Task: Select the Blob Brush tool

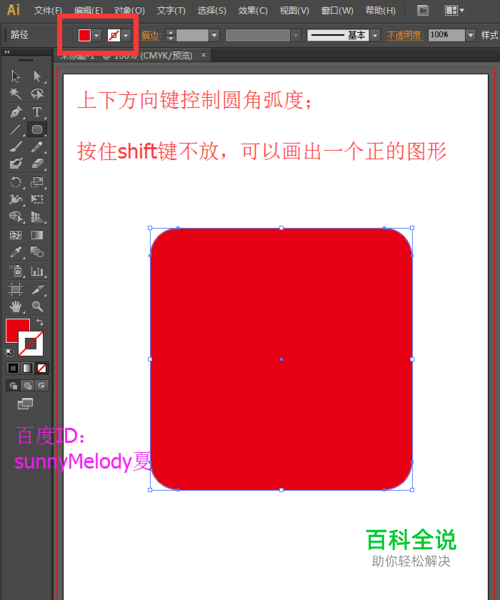Action: pos(16,164)
